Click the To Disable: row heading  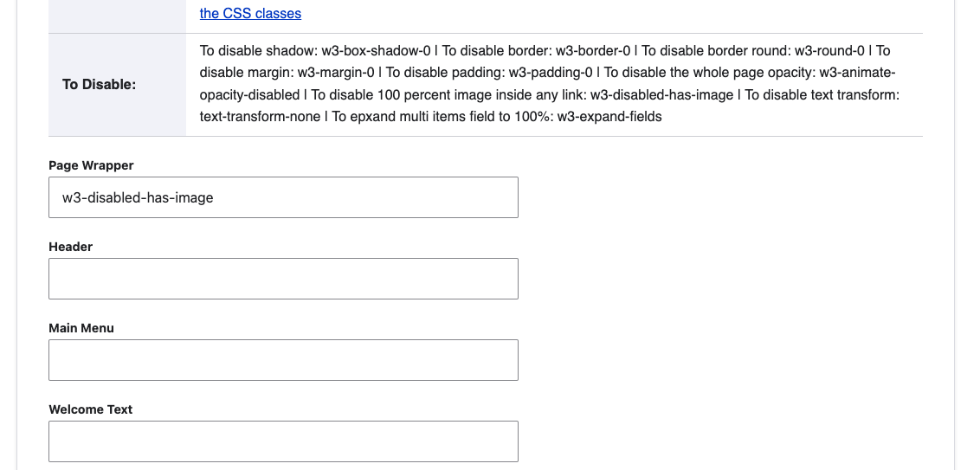[x=99, y=85]
